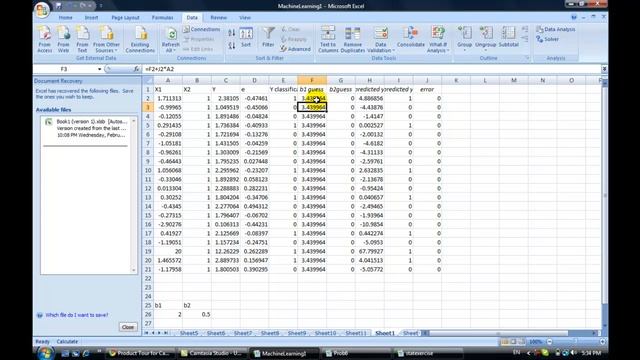Select cell with b1 value 2

(x=168, y=314)
